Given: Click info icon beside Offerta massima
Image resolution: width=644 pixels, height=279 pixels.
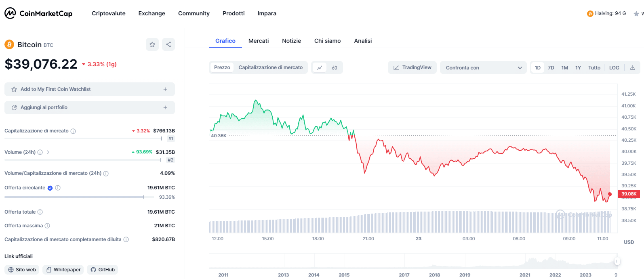Looking at the screenshot, I should [47, 226].
